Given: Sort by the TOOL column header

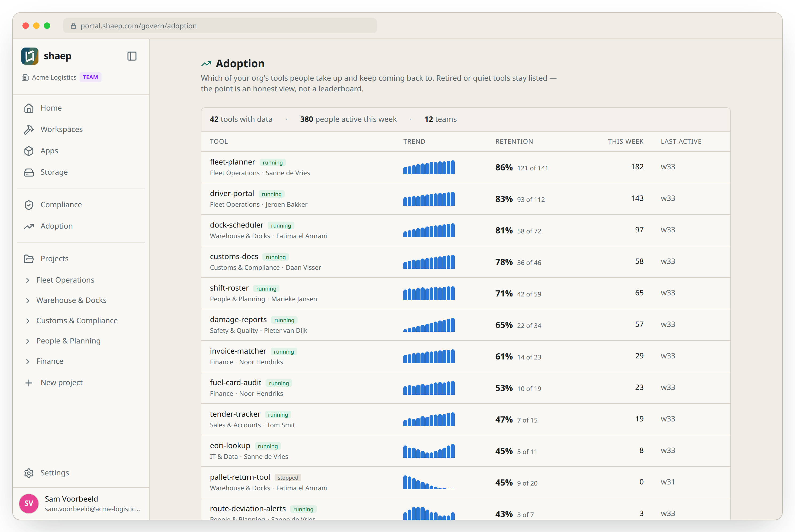Looking at the screenshot, I should [219, 142].
